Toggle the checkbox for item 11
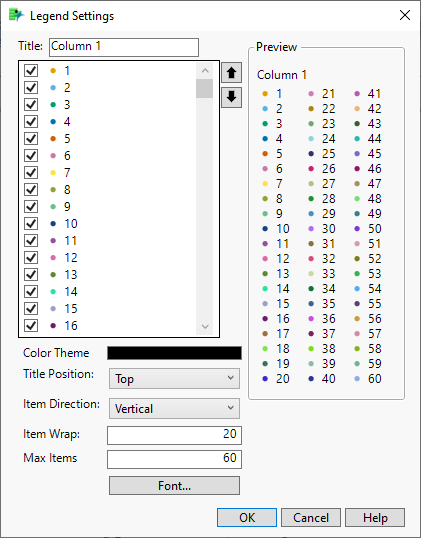The height and width of the screenshot is (538, 421). (x=31, y=241)
